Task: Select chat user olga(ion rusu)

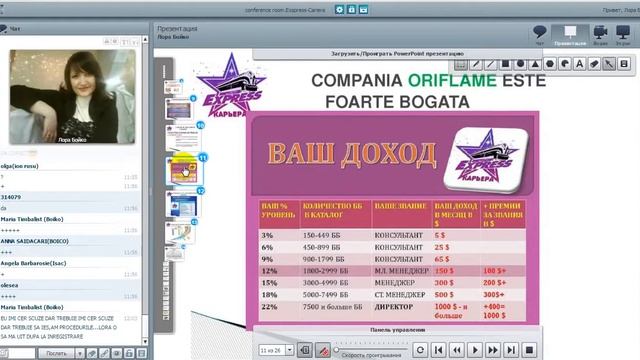Action: click(x=20, y=166)
